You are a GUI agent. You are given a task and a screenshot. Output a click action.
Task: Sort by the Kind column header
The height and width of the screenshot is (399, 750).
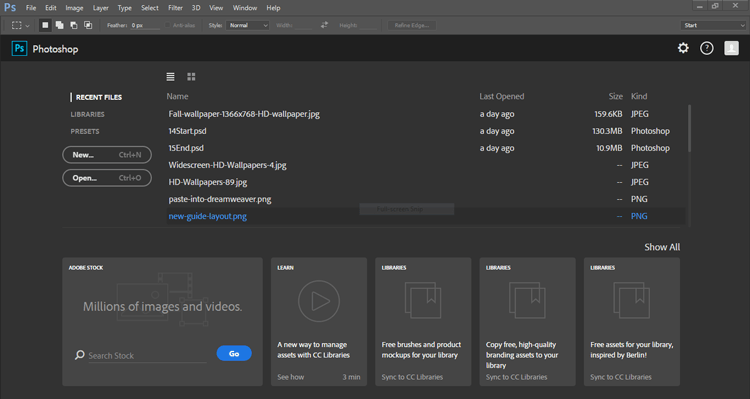[639, 96]
